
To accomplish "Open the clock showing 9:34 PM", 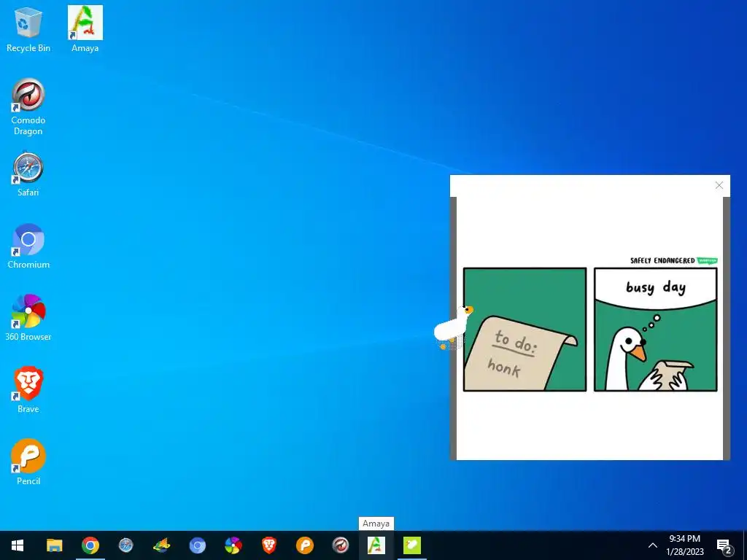I will [684, 545].
